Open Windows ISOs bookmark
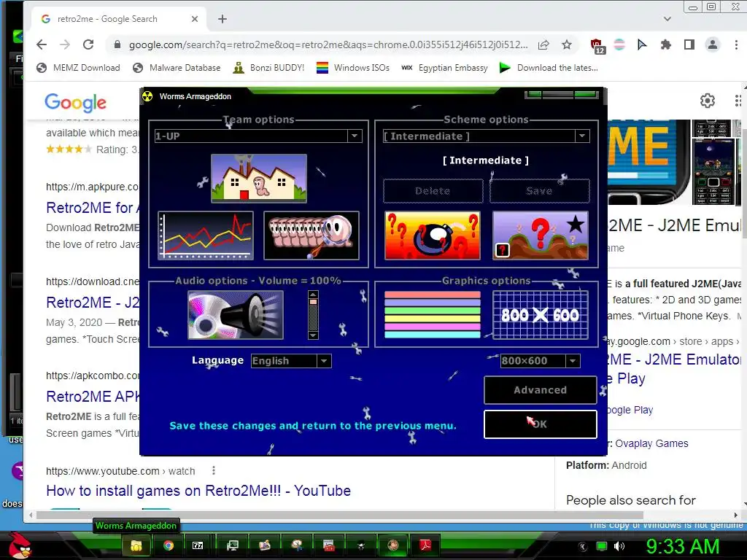This screenshot has height=560, width=747. point(353,68)
